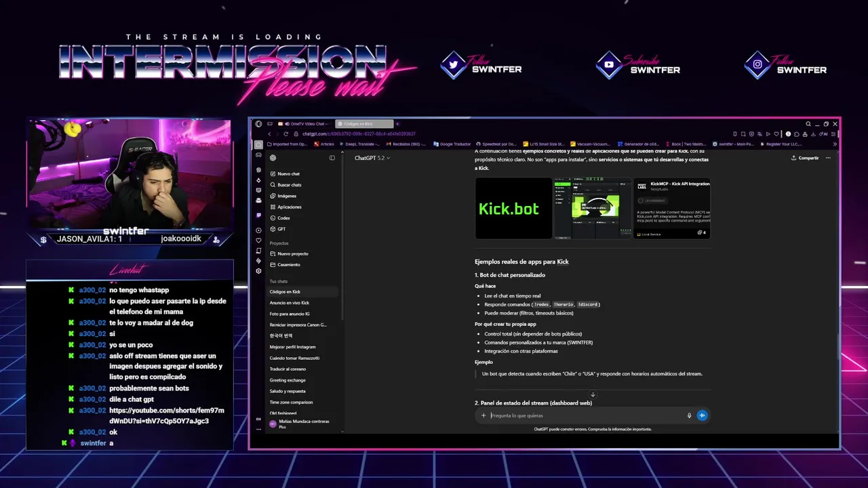Click the scroll-to-bottom arrow button

593,394
